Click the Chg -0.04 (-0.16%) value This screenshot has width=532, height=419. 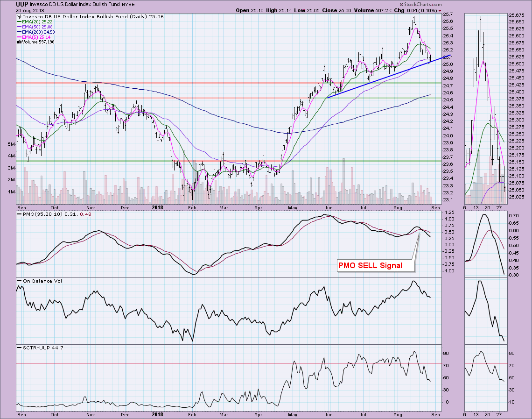416,11
